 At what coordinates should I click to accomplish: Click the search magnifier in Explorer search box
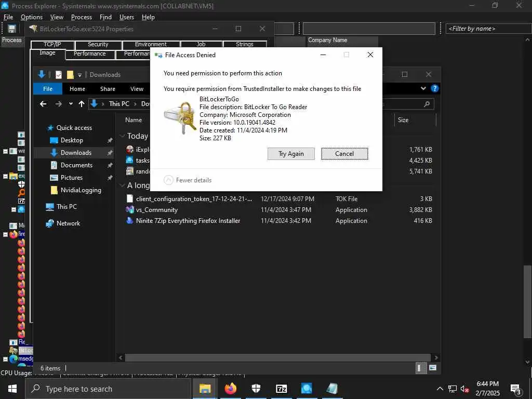point(427,104)
